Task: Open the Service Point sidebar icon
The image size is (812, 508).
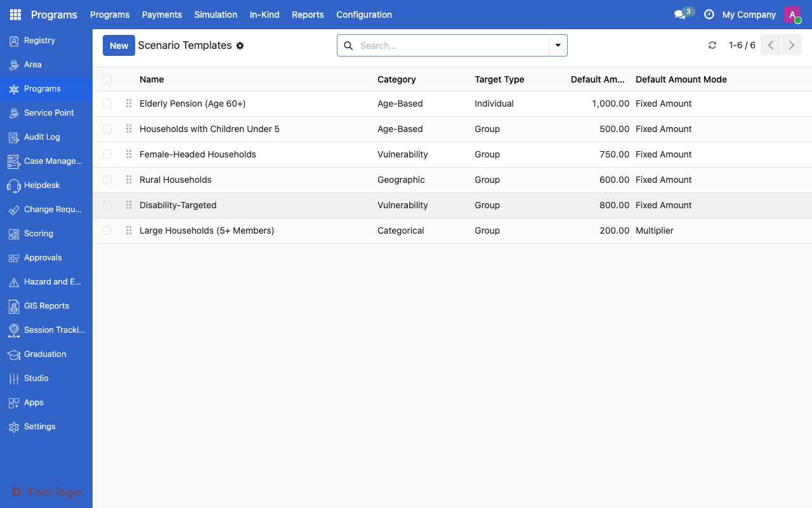Action: coord(14,113)
